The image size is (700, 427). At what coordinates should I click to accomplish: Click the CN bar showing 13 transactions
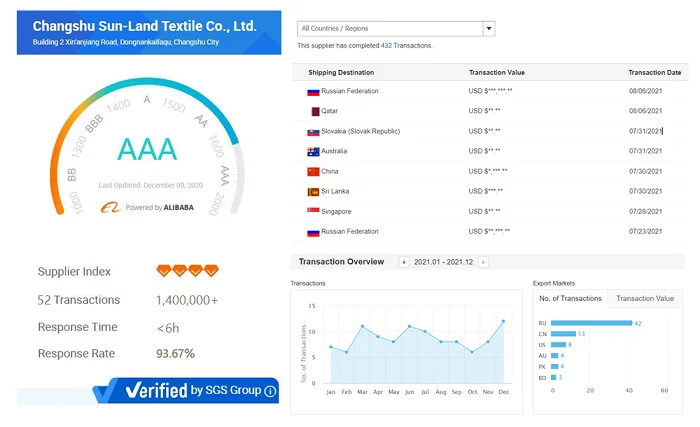coord(563,334)
